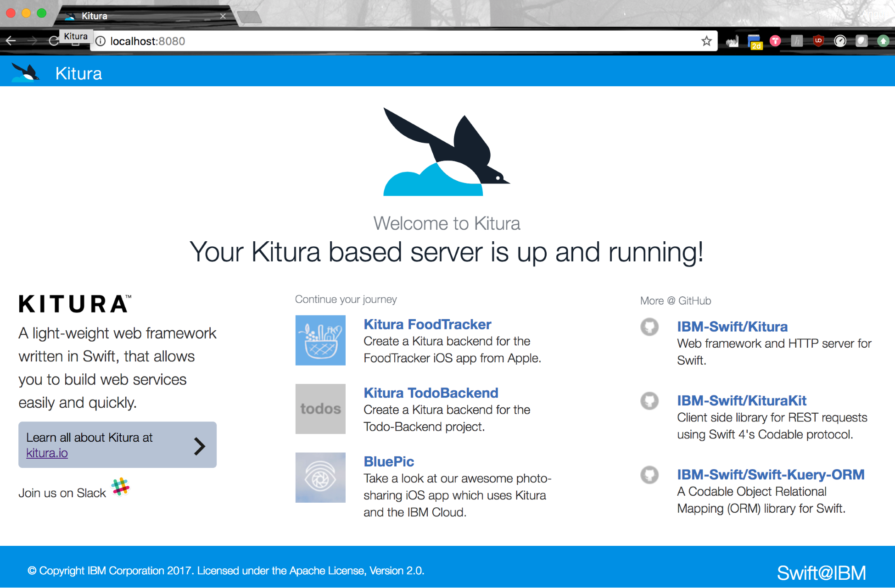The height and width of the screenshot is (588, 895).
Task: Click the chevron arrow in the Learn box
Action: pos(199,446)
